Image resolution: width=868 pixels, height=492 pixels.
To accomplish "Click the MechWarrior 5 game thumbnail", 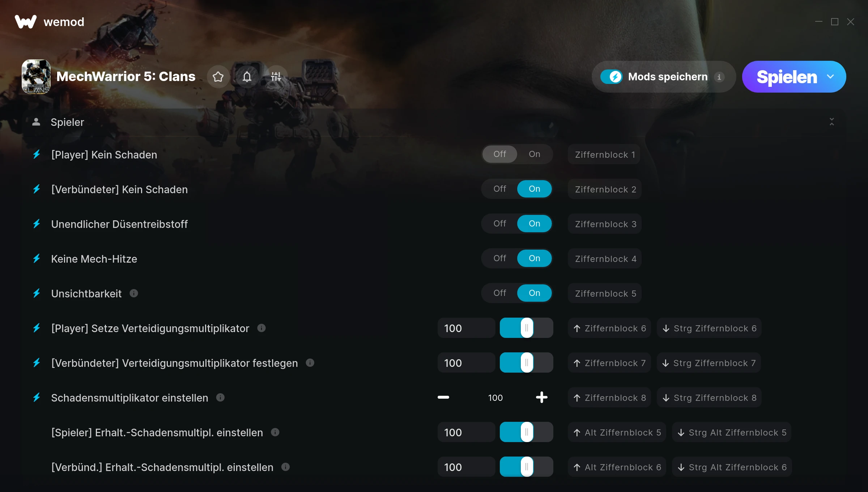I will tap(36, 77).
